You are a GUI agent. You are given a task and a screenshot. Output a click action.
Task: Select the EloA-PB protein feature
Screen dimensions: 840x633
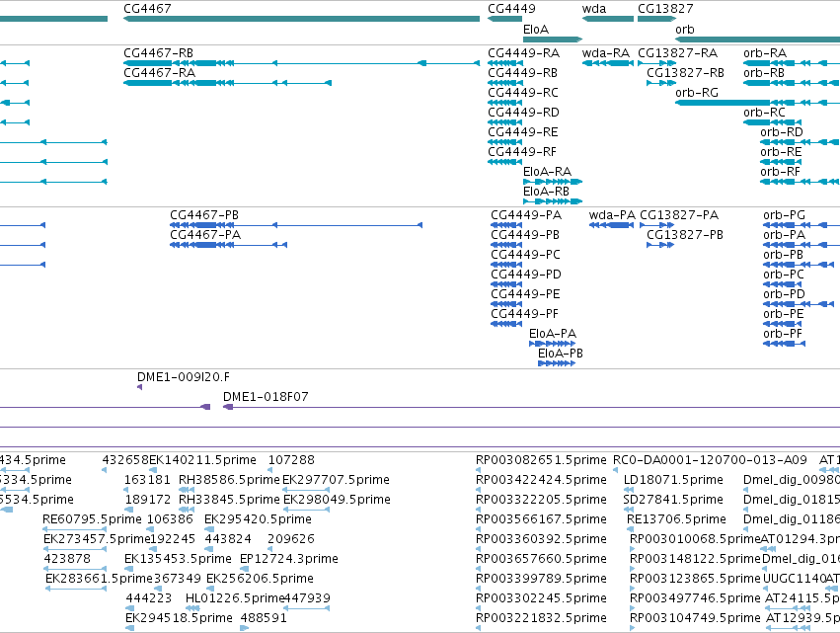[x=557, y=363]
